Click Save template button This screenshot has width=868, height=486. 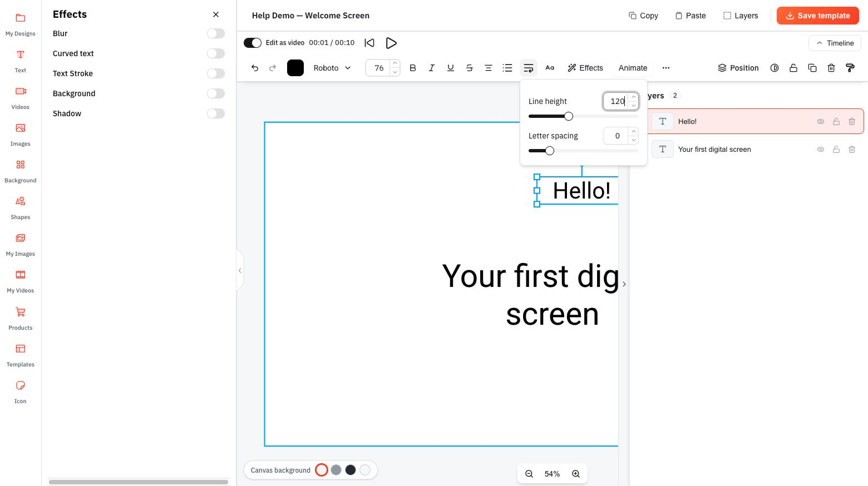point(818,16)
